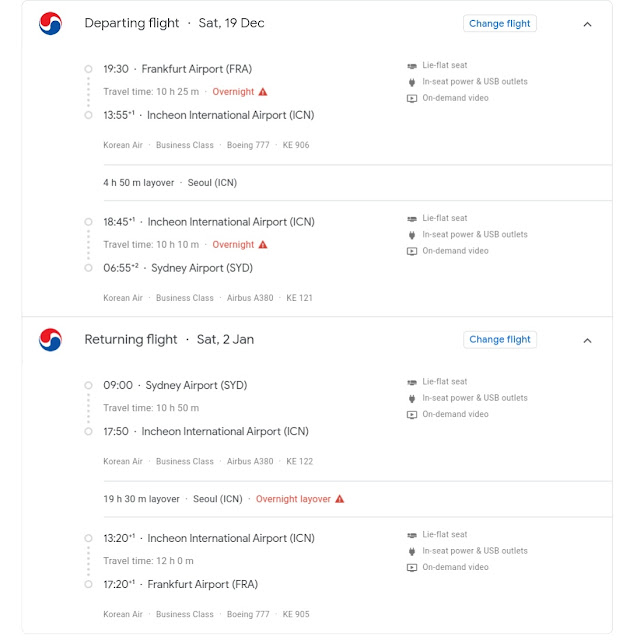Click the on-demand video icon on flight KE 122
The width and height of the screenshot is (630, 640).
pyautogui.click(x=412, y=415)
